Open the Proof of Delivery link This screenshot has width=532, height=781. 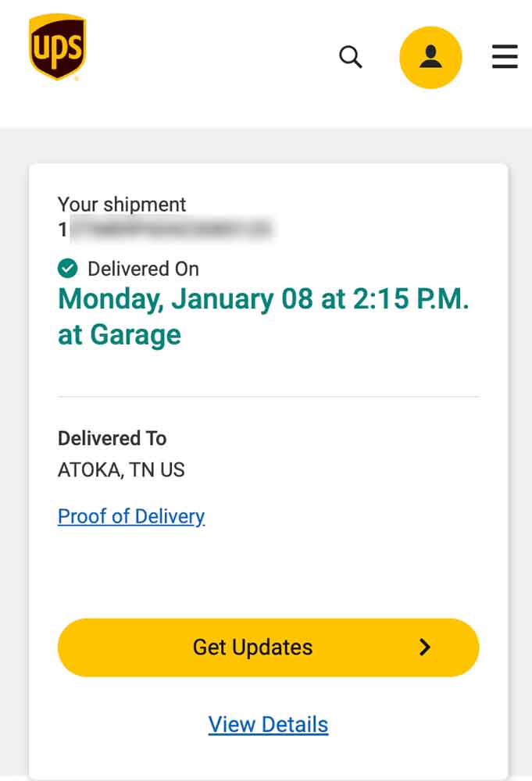click(x=131, y=516)
